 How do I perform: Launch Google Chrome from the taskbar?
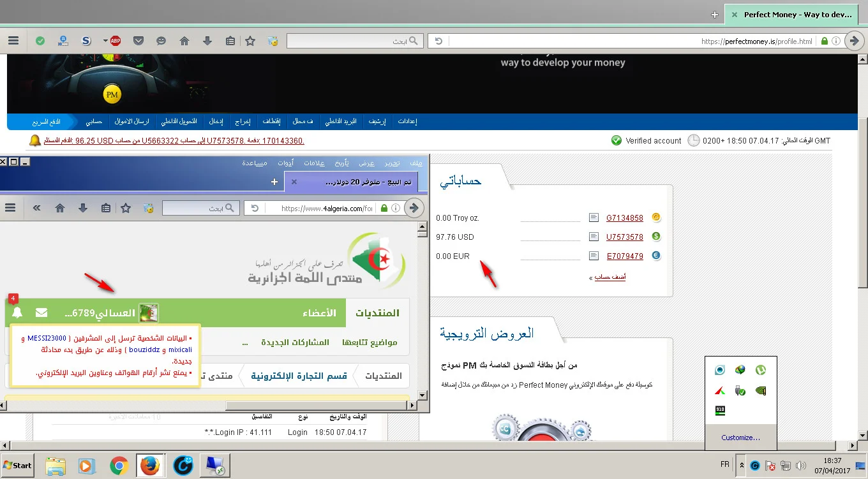pyautogui.click(x=119, y=466)
